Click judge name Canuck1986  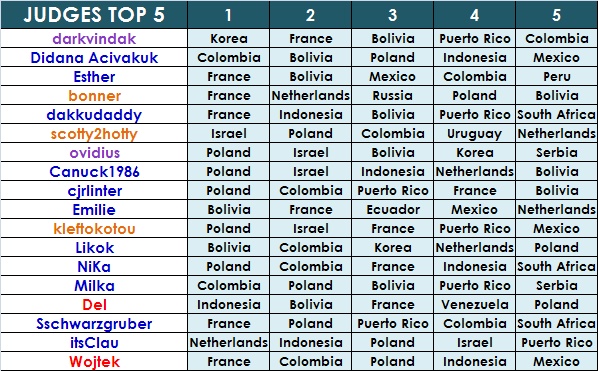94,172
